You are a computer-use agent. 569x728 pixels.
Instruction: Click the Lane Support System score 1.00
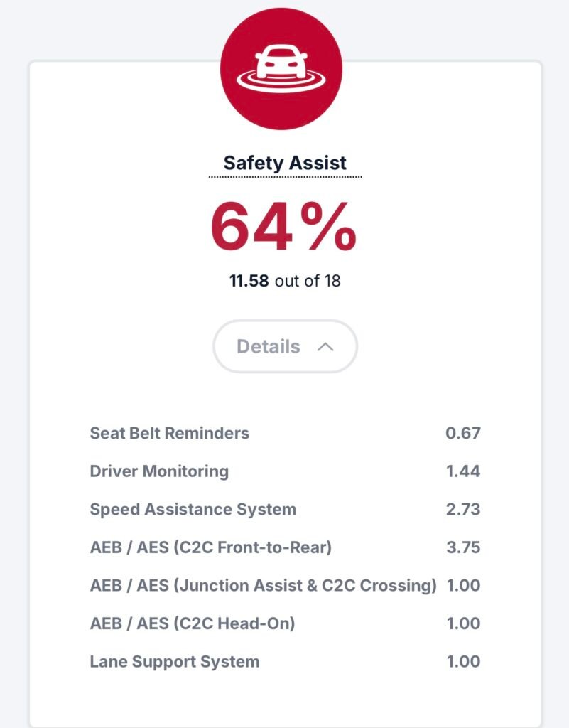[x=463, y=662]
